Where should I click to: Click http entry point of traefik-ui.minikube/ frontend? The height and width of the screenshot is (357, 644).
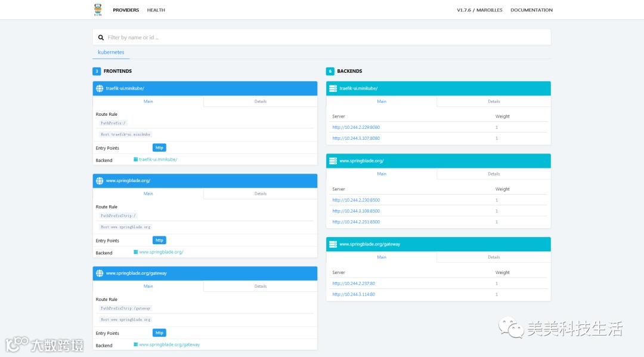tap(159, 147)
